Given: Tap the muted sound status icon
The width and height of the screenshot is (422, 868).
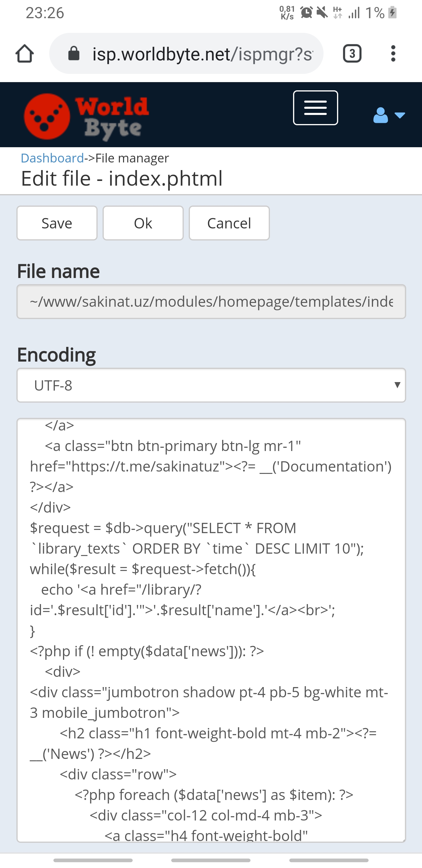Looking at the screenshot, I should point(322,13).
